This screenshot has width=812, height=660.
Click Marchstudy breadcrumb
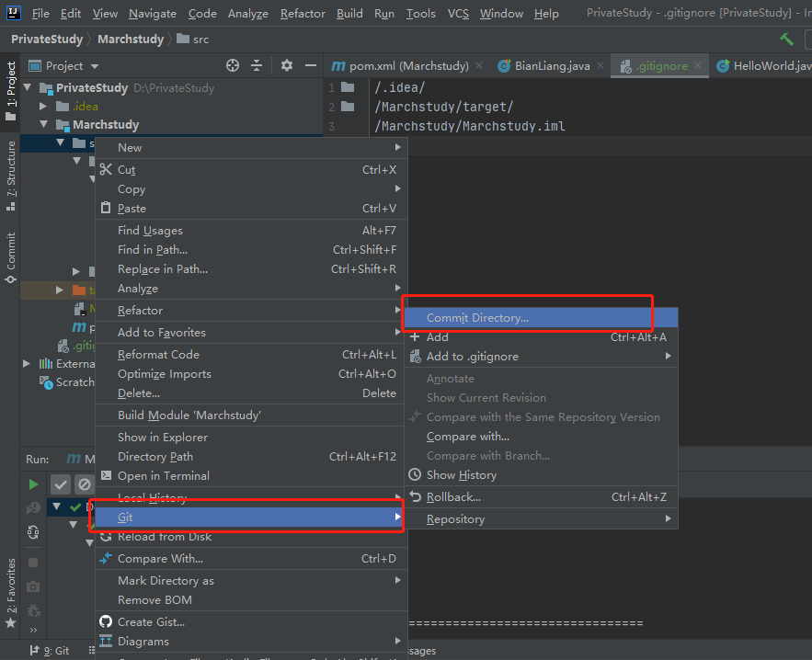tap(131, 39)
